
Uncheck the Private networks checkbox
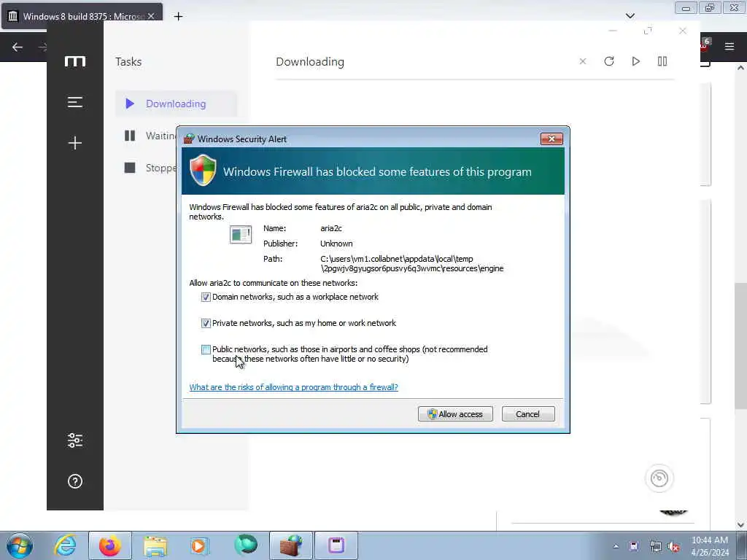tap(206, 323)
